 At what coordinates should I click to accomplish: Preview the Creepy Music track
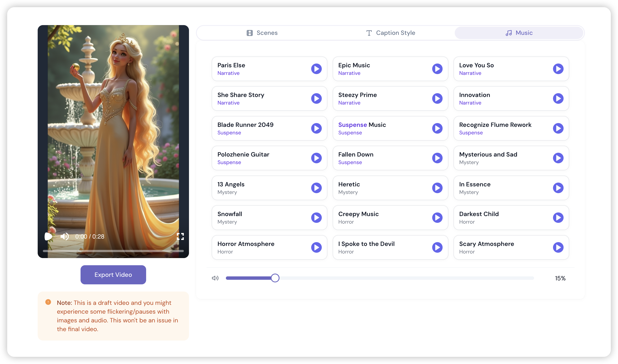click(437, 218)
